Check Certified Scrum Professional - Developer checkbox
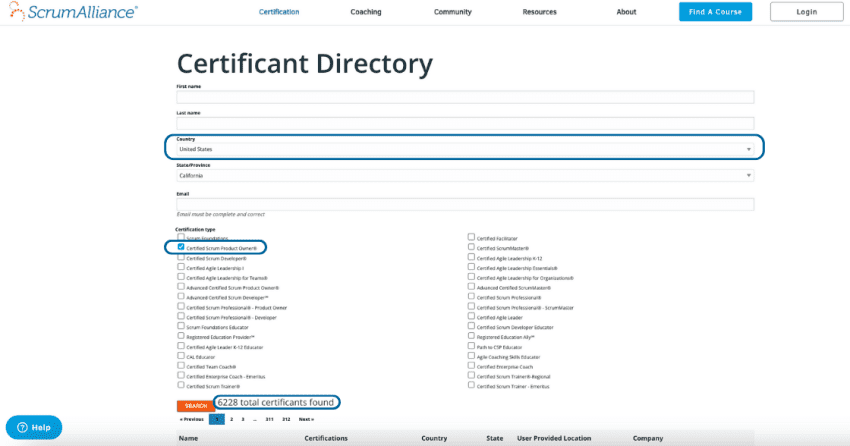Viewport: 850px width, 446px height. click(x=181, y=316)
